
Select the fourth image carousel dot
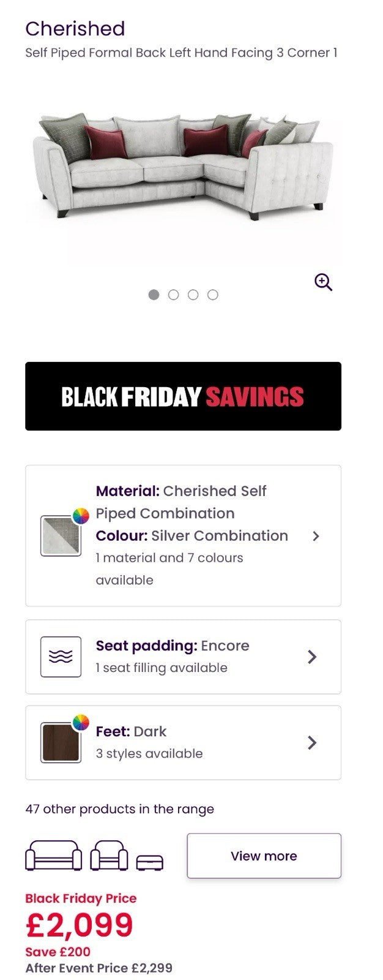click(x=213, y=295)
